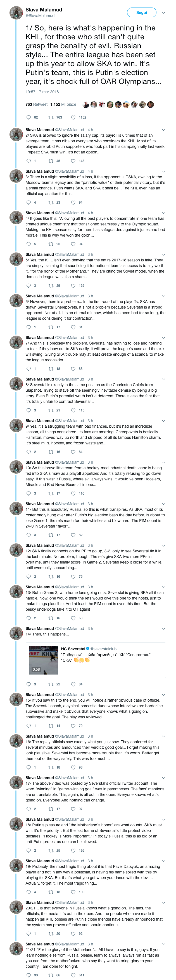
Task: Reply to the main 1/ tweet
Action: pos(28,117)
